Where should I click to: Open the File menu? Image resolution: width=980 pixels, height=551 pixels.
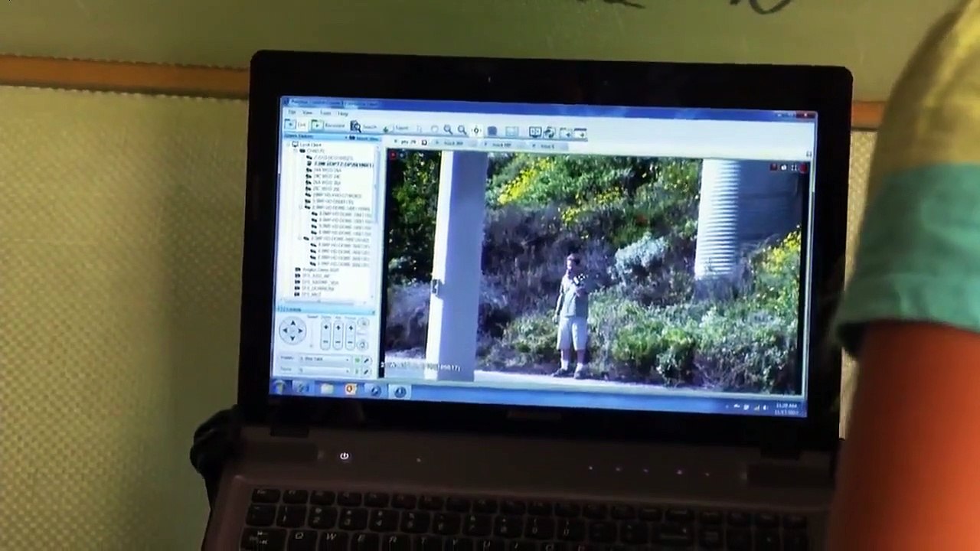[292, 112]
